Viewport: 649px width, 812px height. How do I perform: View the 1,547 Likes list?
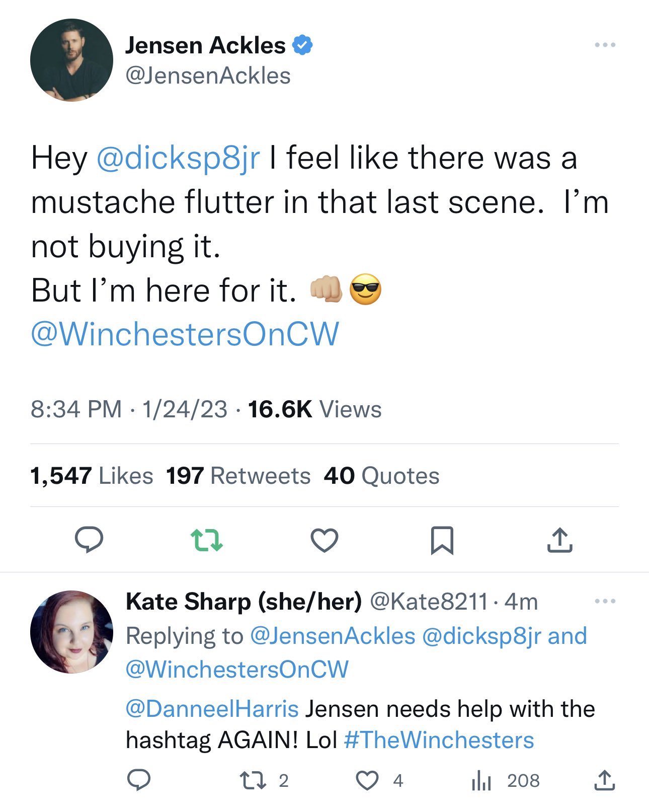(x=92, y=476)
